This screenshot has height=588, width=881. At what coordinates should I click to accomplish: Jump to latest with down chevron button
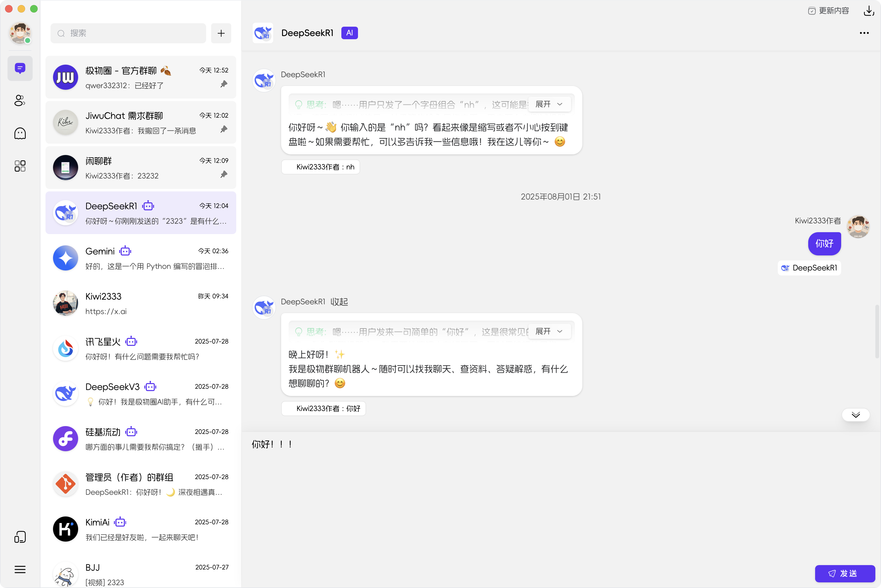tap(855, 415)
